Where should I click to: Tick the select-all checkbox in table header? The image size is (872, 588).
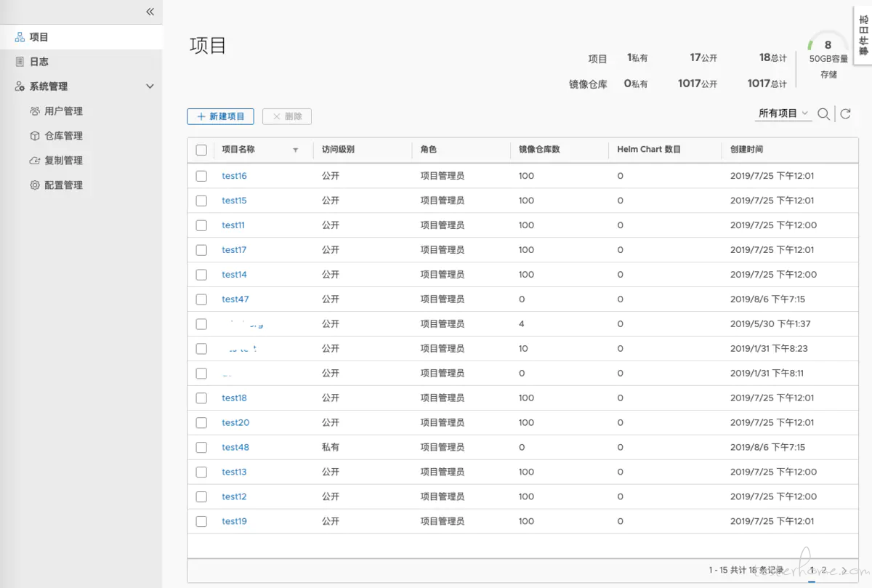coord(201,150)
